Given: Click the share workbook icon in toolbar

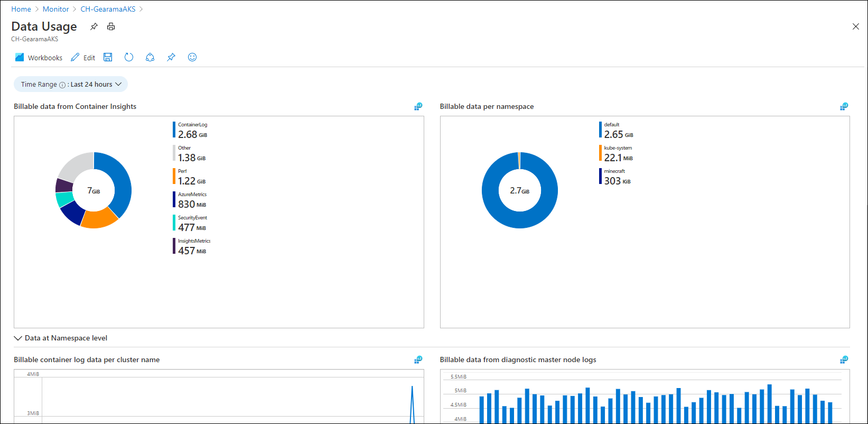Looking at the screenshot, I should (150, 57).
